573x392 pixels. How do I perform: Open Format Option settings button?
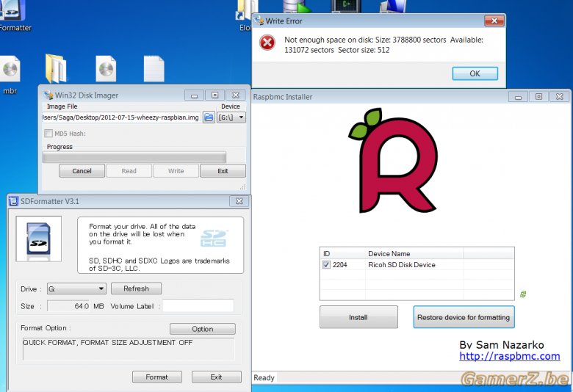point(203,329)
